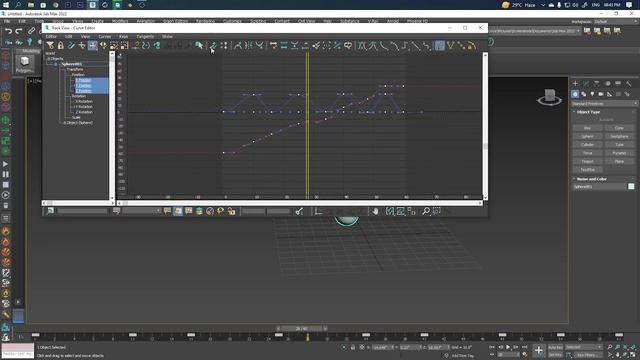Image resolution: width=640 pixels, height=360 pixels.
Task: Click the Play Animation button
Action: tap(508, 347)
